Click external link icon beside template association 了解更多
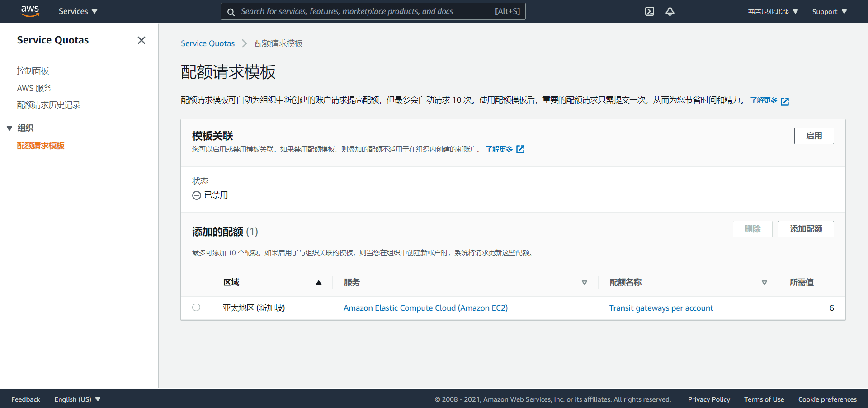868x408 pixels. coord(520,149)
